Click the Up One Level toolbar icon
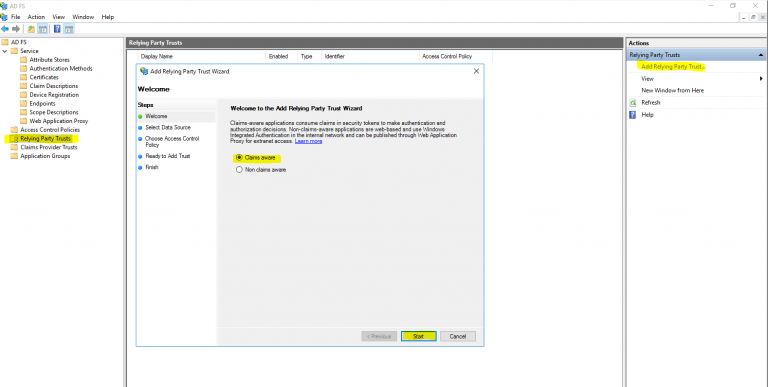 point(31,29)
